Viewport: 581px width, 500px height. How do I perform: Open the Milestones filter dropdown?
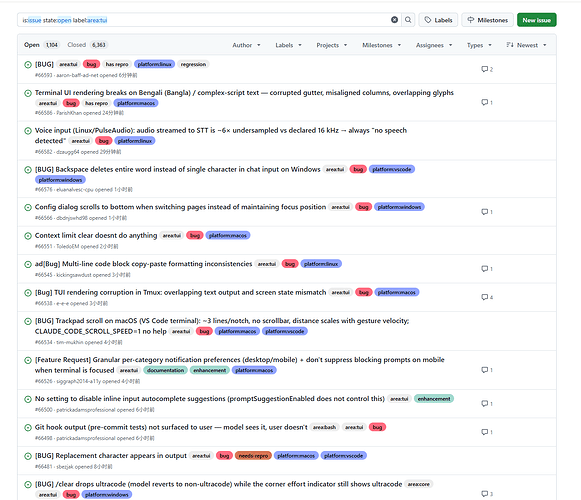point(382,45)
